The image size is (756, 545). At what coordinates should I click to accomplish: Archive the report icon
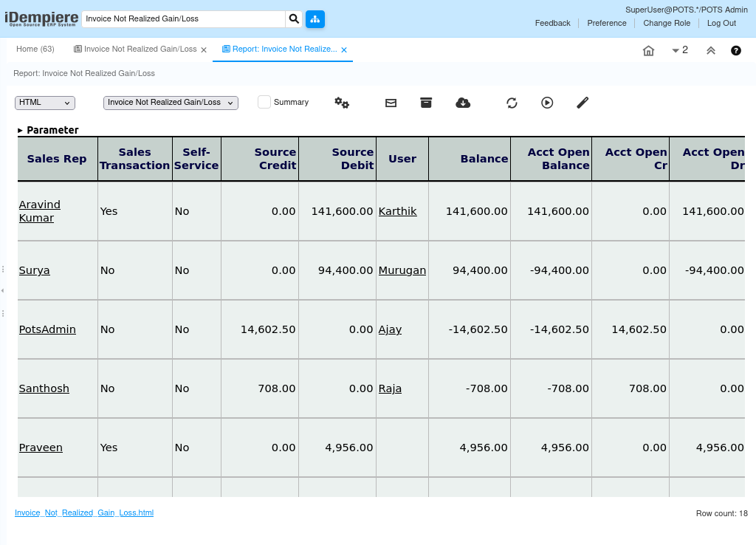pos(426,102)
